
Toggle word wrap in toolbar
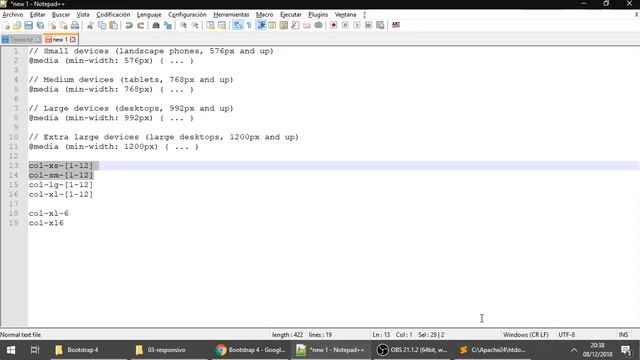(238, 25)
